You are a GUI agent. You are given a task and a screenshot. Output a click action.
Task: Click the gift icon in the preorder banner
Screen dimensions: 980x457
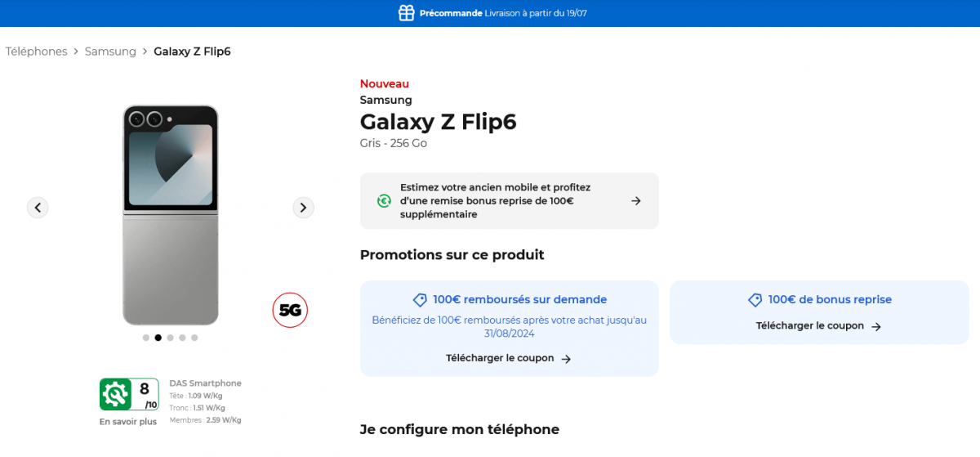click(406, 13)
